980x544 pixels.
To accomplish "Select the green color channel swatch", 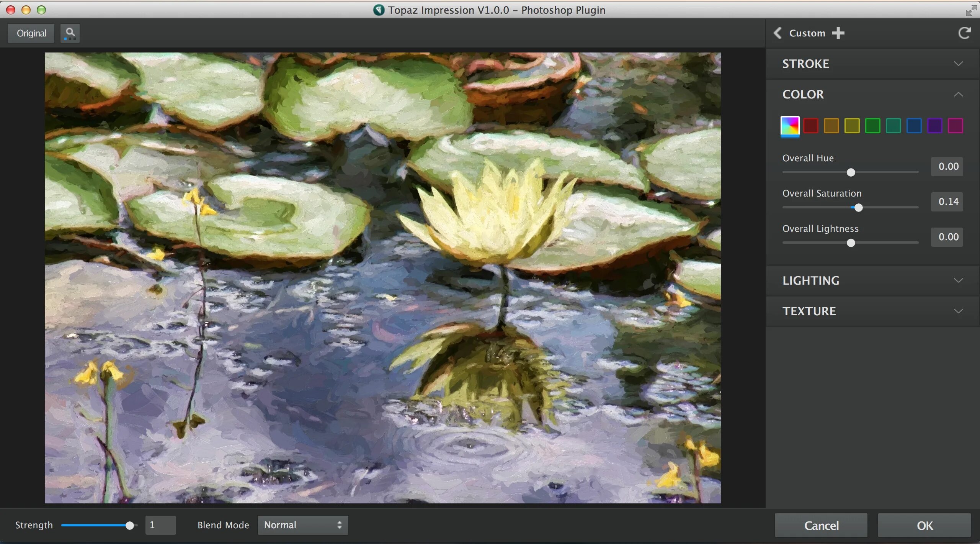I will (872, 126).
